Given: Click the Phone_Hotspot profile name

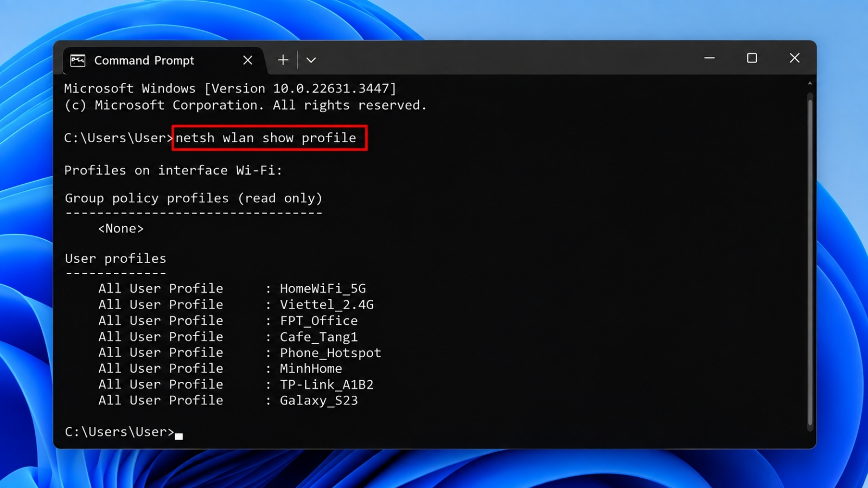Looking at the screenshot, I should tap(330, 353).
